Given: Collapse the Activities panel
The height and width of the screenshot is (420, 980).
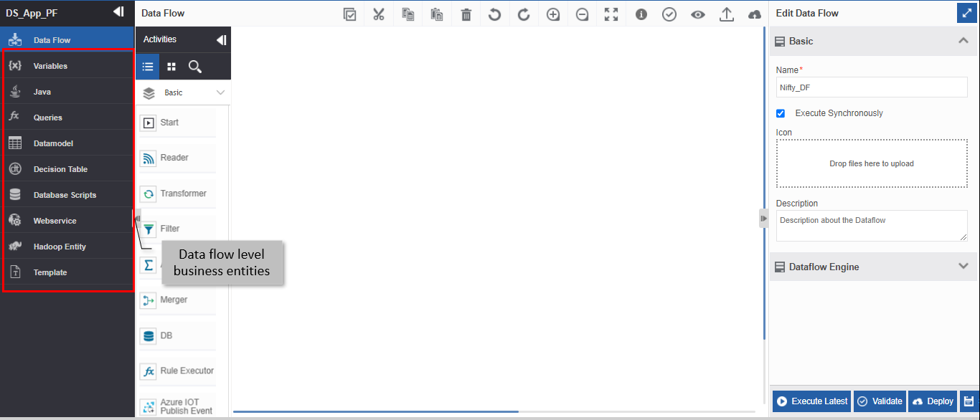Looking at the screenshot, I should click(x=222, y=40).
